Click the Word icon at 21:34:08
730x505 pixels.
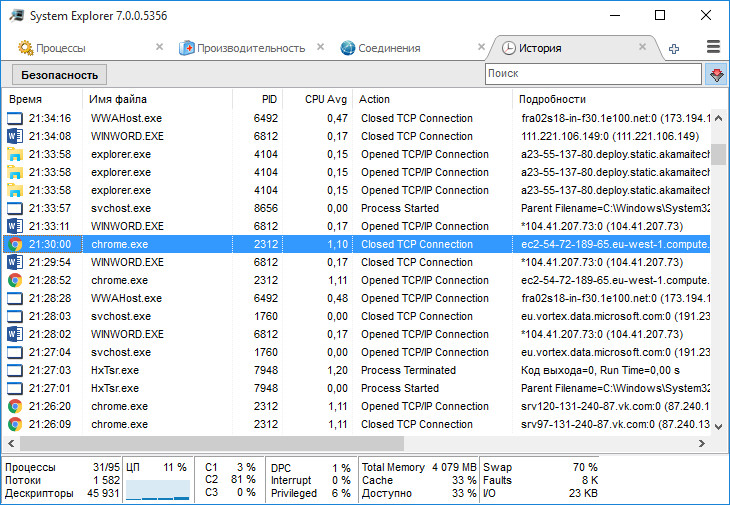(x=15, y=136)
